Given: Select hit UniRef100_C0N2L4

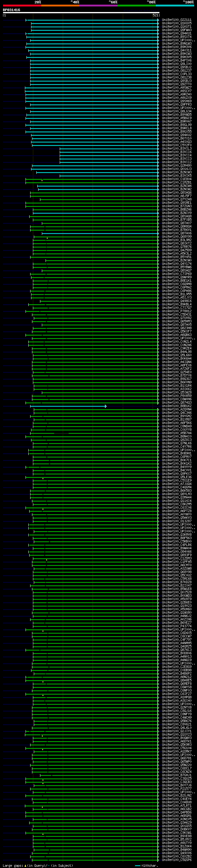Looking at the screenshot, I should (x=176, y=342).
